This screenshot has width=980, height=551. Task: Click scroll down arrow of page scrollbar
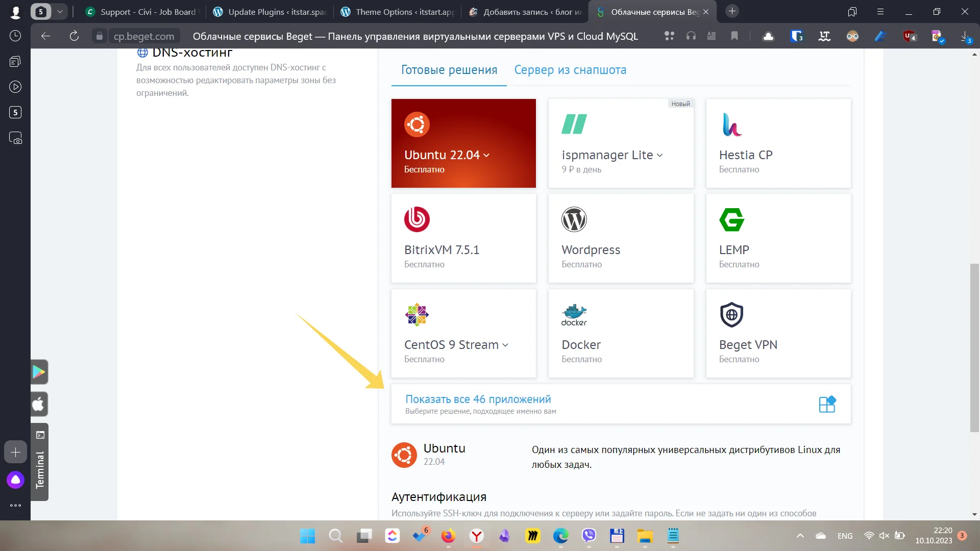[x=974, y=514]
